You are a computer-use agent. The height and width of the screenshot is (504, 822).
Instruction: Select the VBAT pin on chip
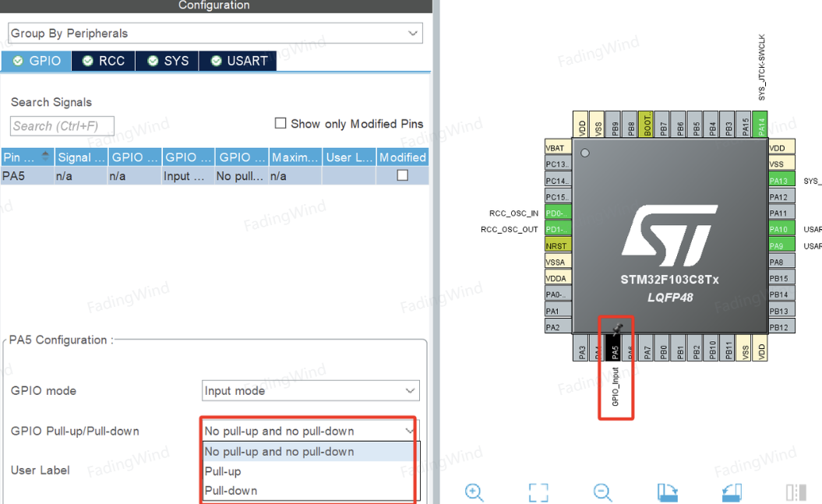click(558, 148)
